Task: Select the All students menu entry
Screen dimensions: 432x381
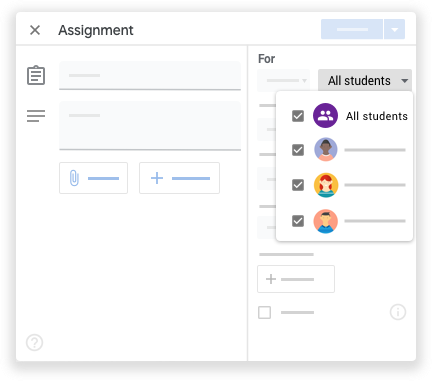Action: click(345, 116)
